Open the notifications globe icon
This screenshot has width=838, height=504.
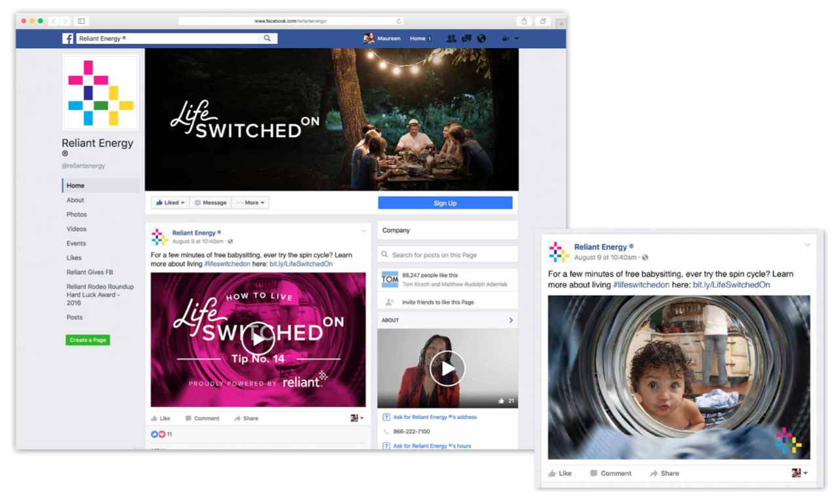pyautogui.click(x=481, y=39)
